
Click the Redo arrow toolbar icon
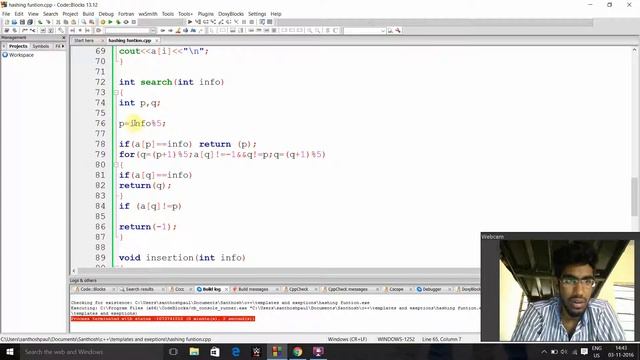(x=48, y=22)
